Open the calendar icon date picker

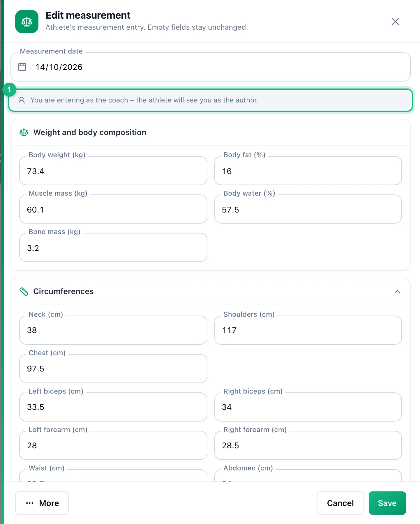(22, 67)
